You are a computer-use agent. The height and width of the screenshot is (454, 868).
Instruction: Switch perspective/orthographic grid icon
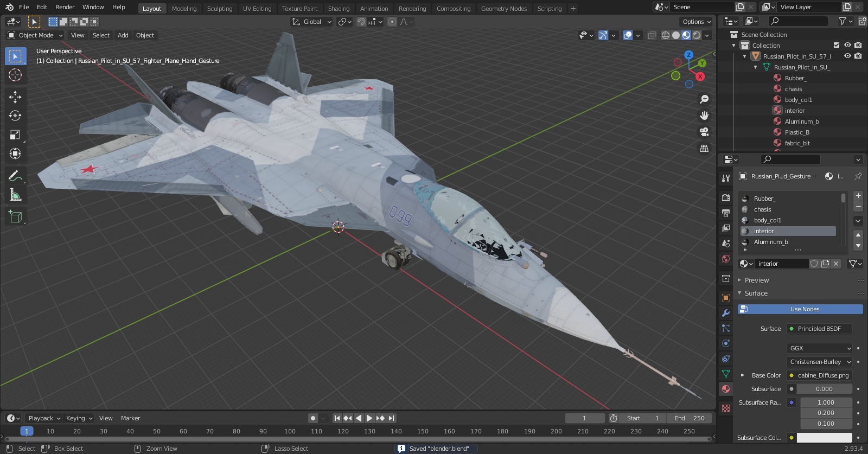pyautogui.click(x=704, y=148)
